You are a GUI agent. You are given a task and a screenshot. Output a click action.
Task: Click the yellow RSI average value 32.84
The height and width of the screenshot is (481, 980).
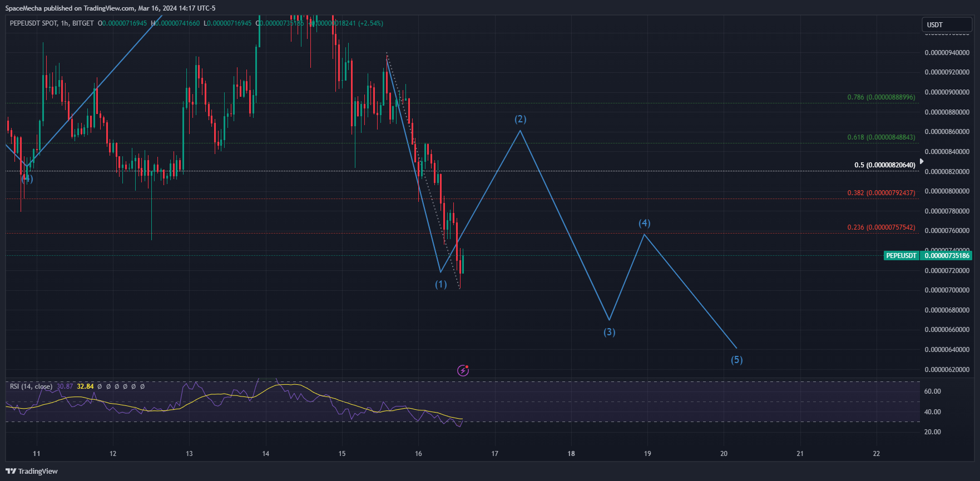(85, 386)
